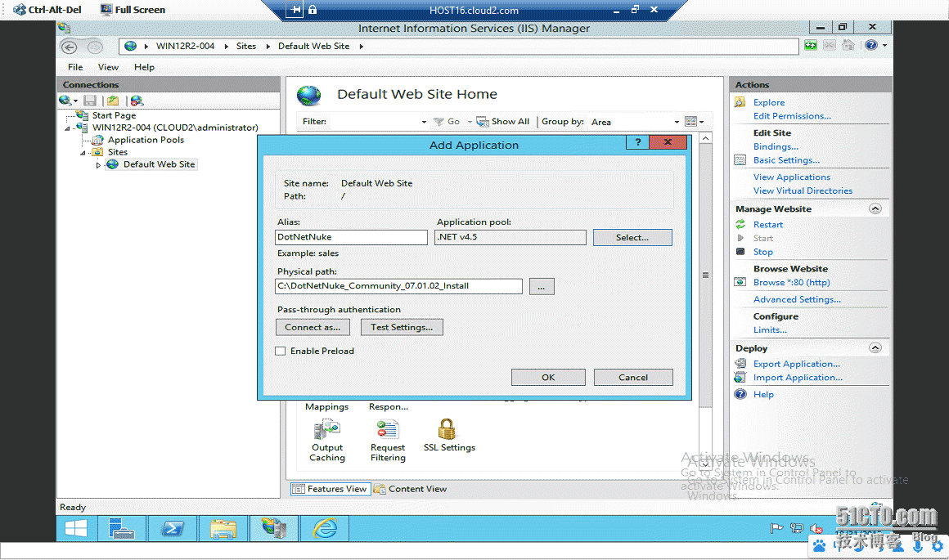Image resolution: width=949 pixels, height=560 pixels.
Task: Open the Advanced Settings... link
Action: (797, 299)
